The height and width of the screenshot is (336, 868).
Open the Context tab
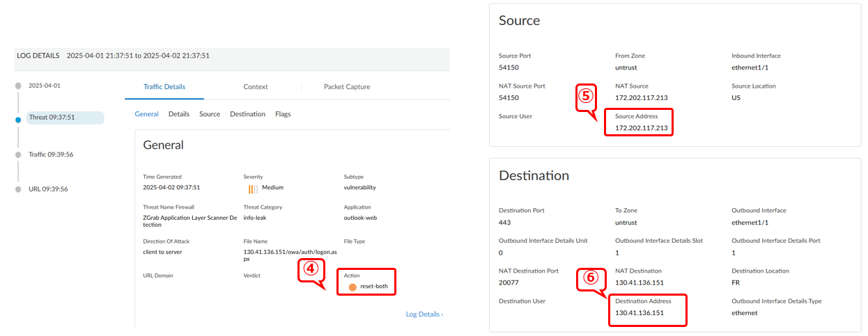[x=256, y=87]
